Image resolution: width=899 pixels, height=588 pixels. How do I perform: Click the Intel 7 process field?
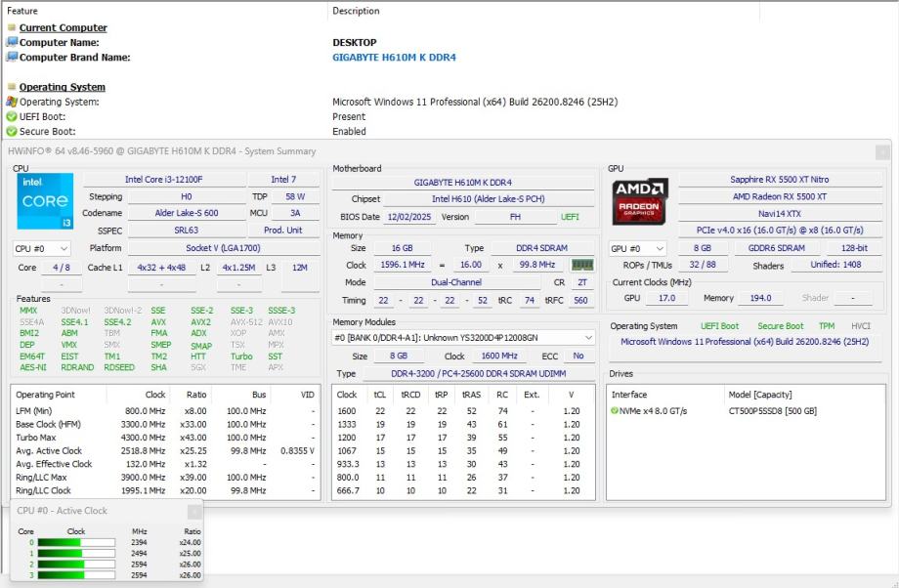pos(283,180)
